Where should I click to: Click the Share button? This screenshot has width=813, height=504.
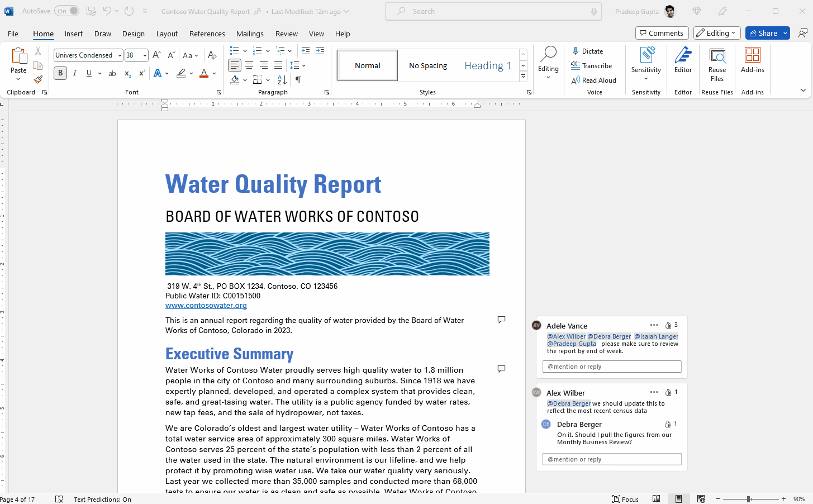763,33
